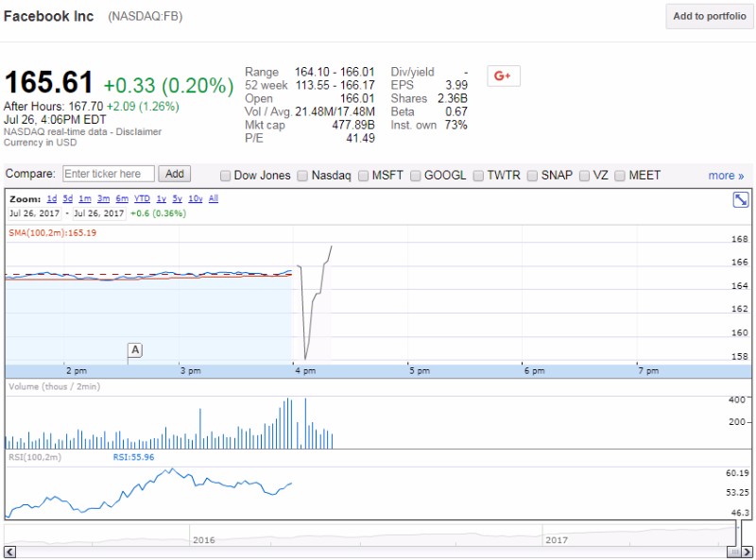Focus the Enter ticker here field
The width and height of the screenshot is (756, 560).
(109, 174)
